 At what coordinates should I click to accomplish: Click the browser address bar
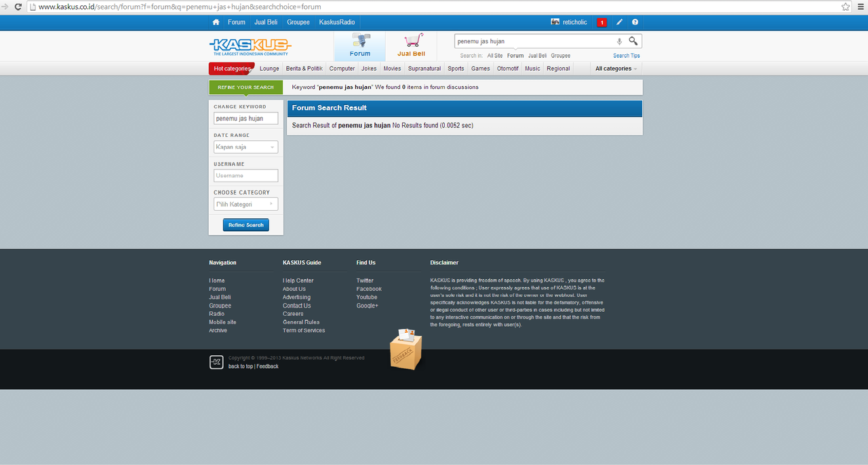tap(434, 7)
